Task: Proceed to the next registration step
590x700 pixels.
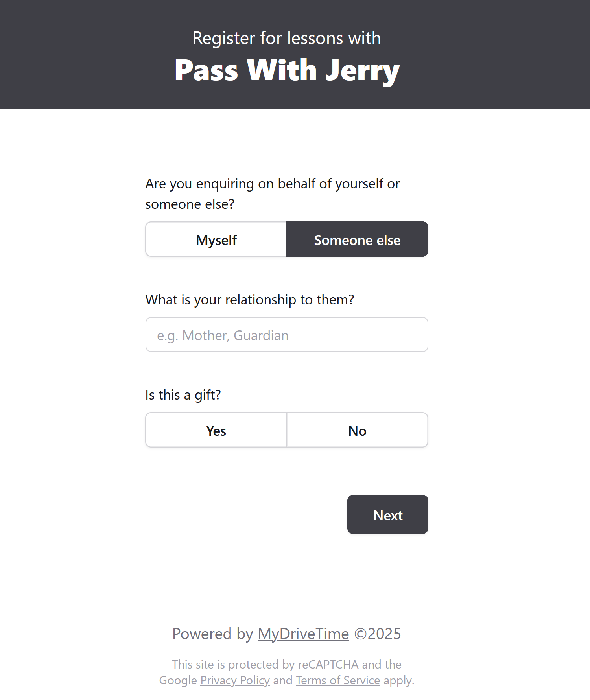Action: click(387, 514)
